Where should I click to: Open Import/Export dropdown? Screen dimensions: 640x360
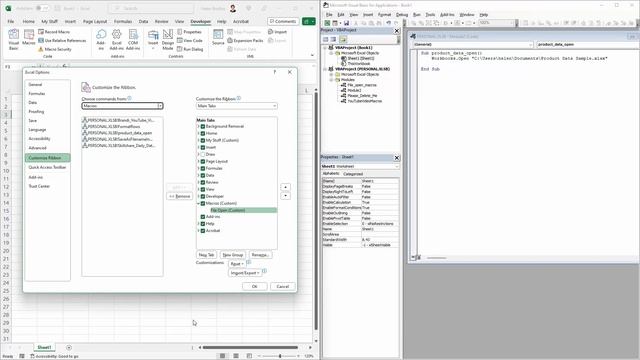[x=244, y=273]
